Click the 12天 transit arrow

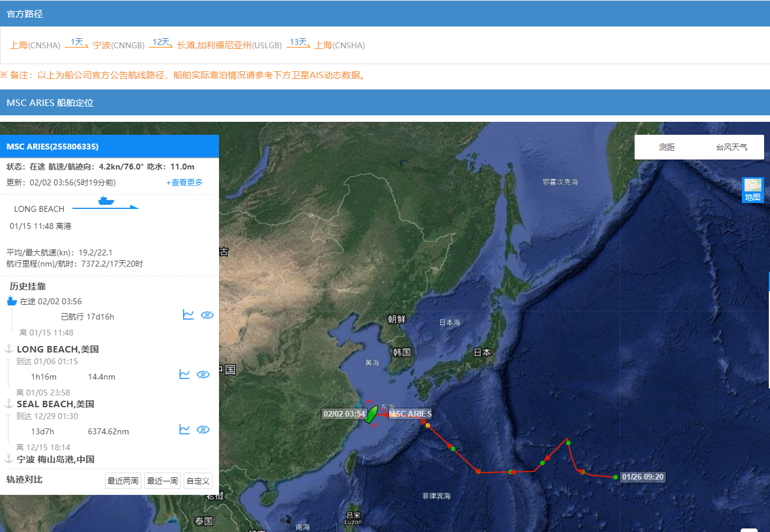(x=161, y=43)
